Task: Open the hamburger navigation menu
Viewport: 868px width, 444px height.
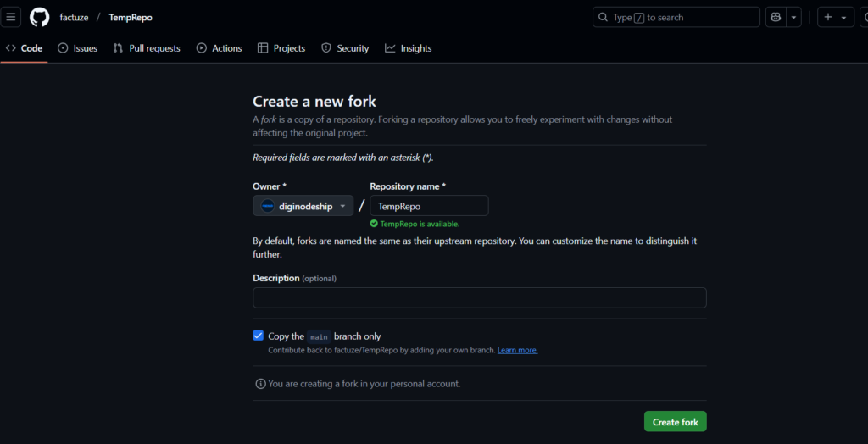Action: (12, 17)
